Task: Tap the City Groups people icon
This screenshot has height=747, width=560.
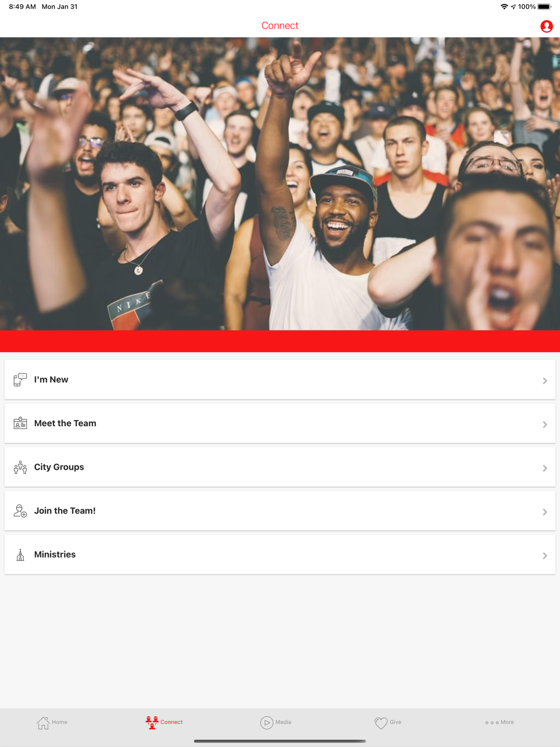Action: pyautogui.click(x=20, y=467)
